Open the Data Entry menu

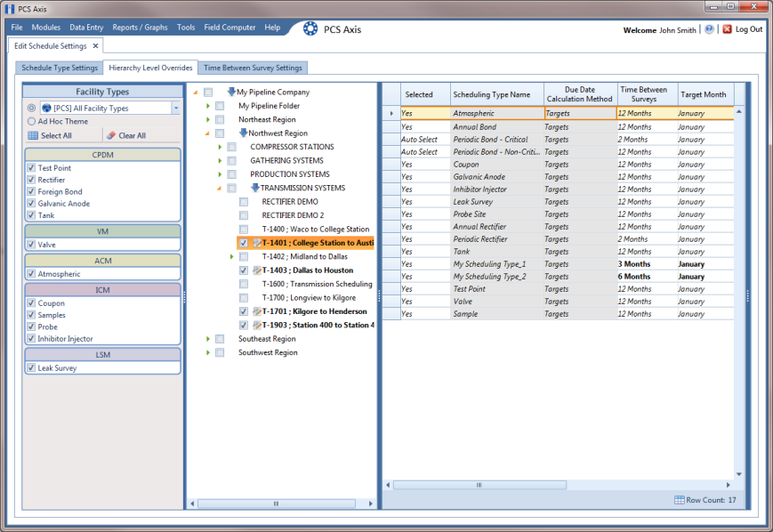pos(86,27)
